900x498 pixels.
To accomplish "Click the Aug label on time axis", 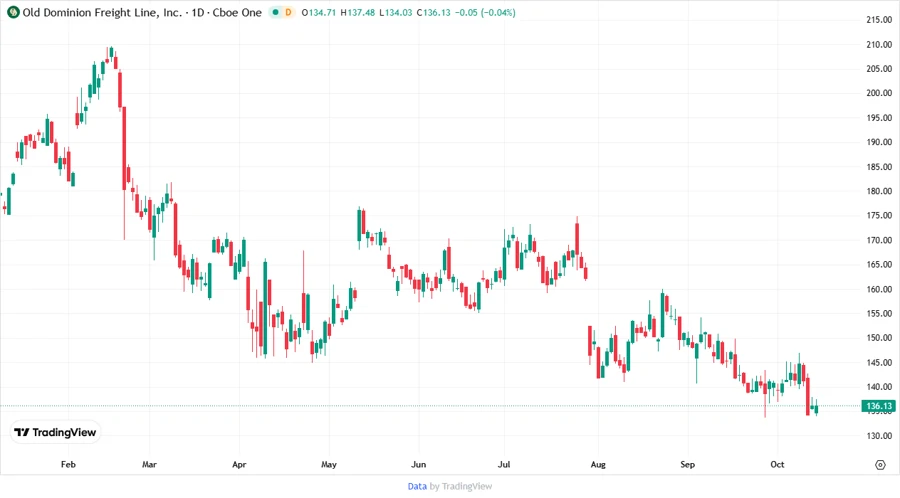I will [x=598, y=464].
